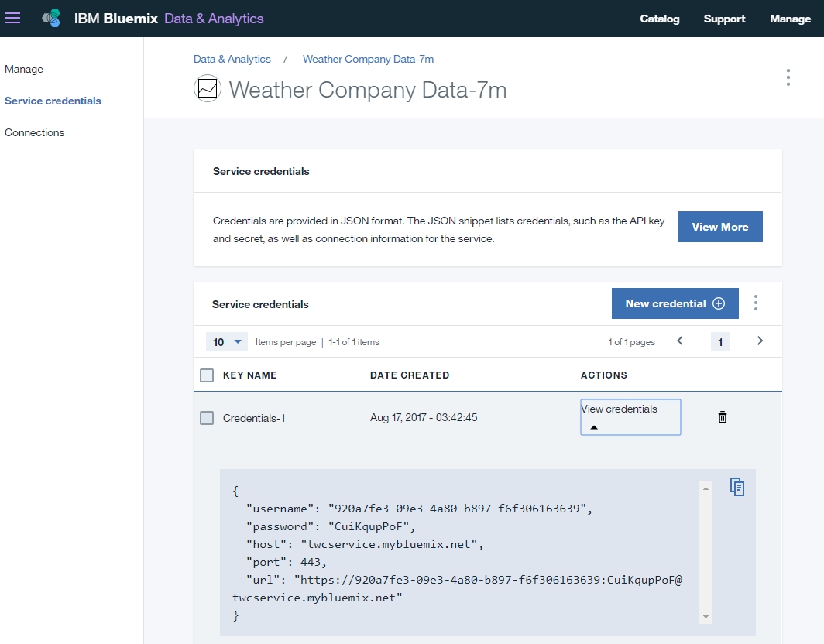Select all credentials header checkbox
The width and height of the screenshot is (824, 644).
pos(207,375)
